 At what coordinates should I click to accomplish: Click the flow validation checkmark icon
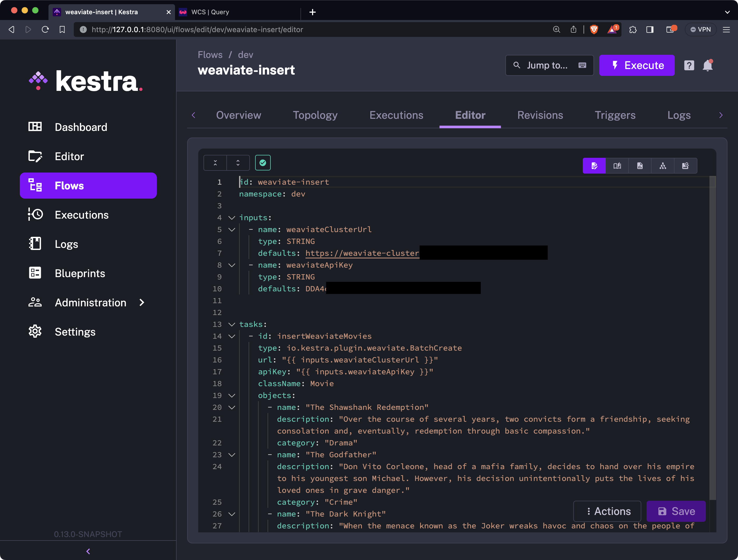click(263, 163)
